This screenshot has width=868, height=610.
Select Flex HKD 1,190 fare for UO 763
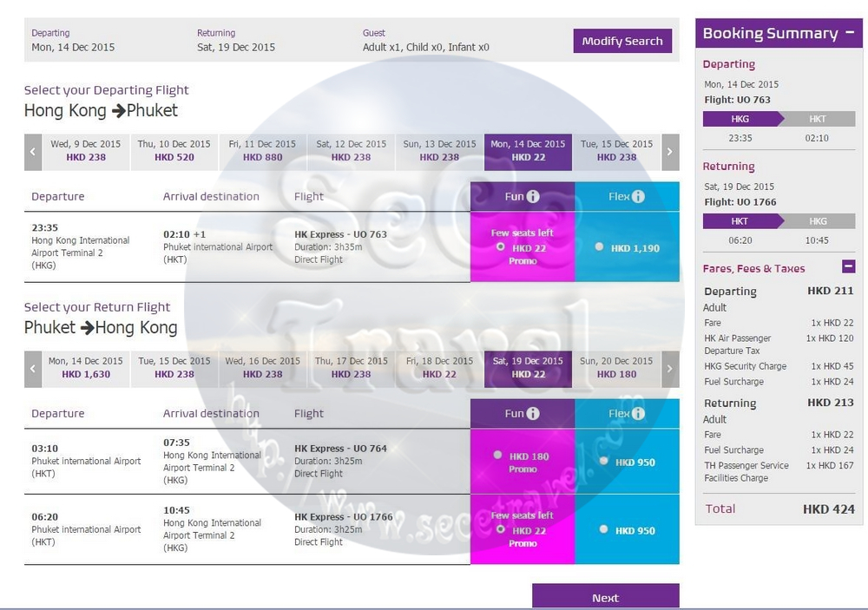600,247
